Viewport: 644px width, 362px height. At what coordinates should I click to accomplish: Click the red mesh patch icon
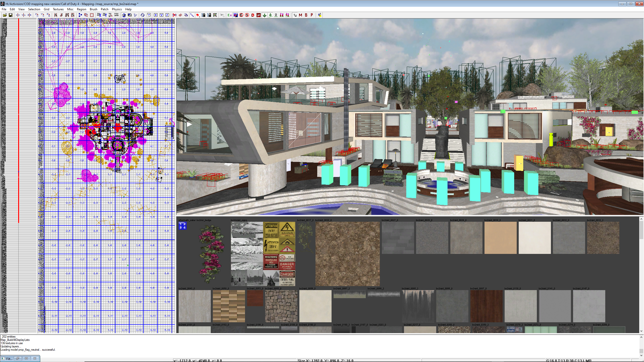[180, 15]
